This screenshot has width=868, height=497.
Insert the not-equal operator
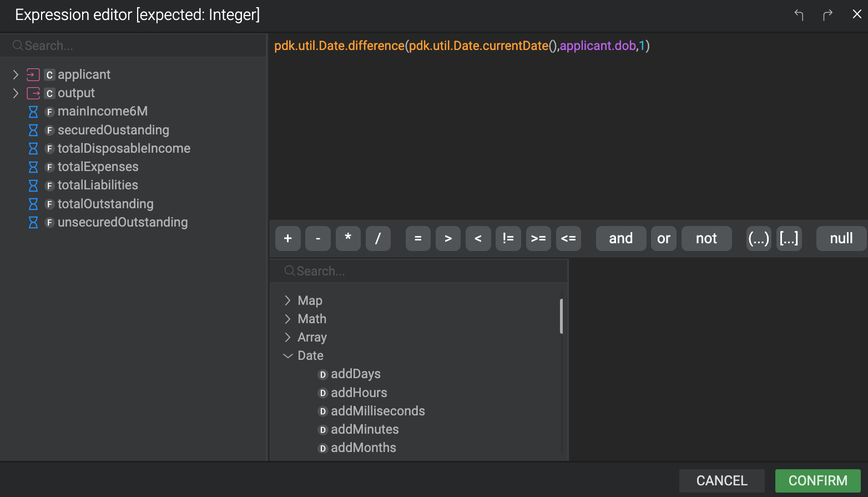point(508,238)
